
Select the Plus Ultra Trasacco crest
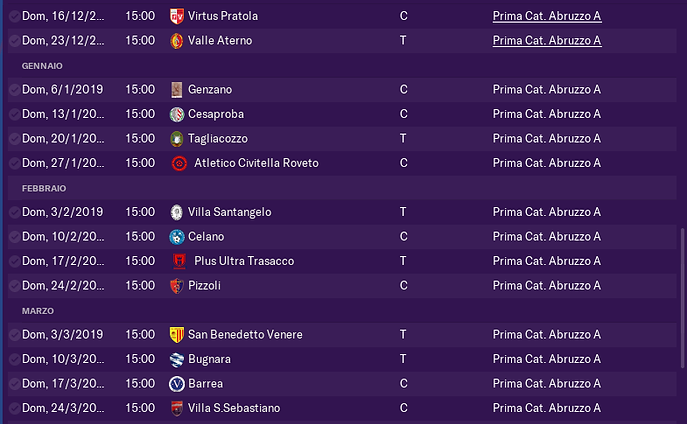179,261
